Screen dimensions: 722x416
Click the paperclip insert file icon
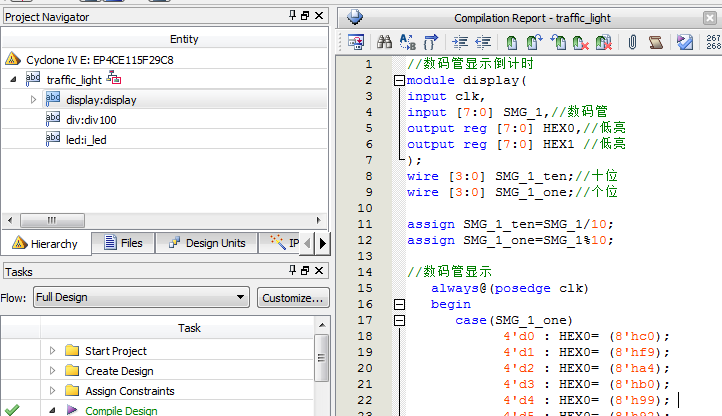(x=633, y=42)
